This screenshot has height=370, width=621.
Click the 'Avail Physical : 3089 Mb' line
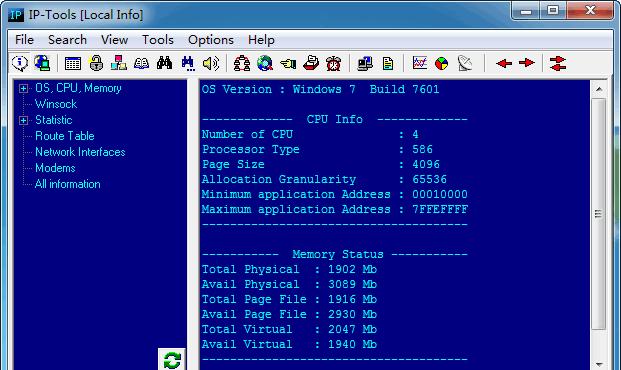(x=289, y=284)
